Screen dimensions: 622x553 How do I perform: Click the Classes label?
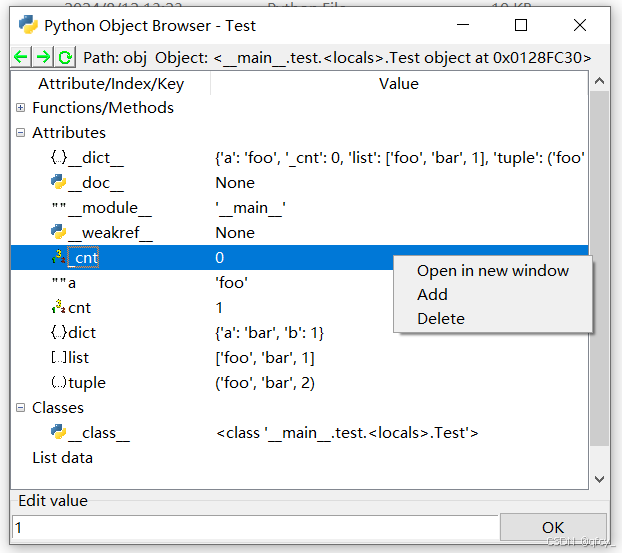pos(58,407)
